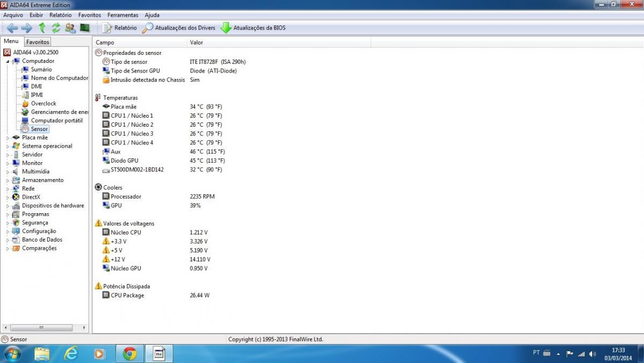Click the Dispositivos de hardware icon
Image resolution: width=644 pixels, height=363 pixels.
click(16, 206)
